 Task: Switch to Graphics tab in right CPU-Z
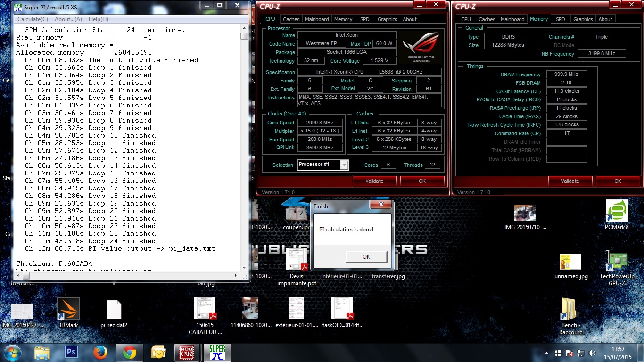(583, 19)
